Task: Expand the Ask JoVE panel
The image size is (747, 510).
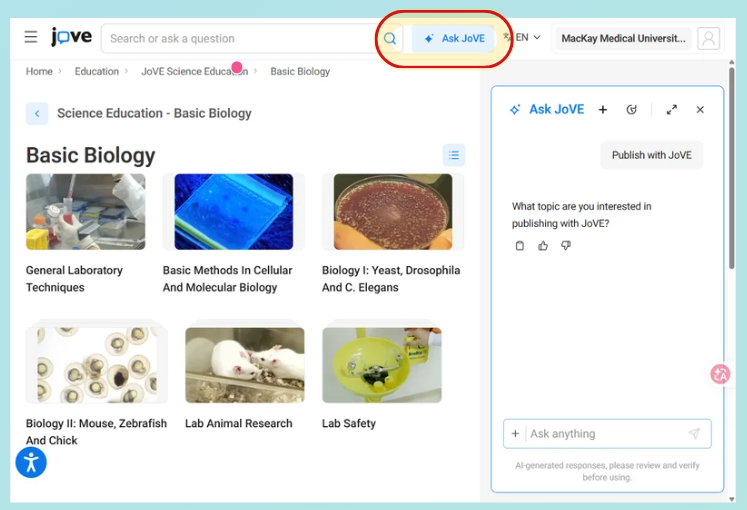Action: pyautogui.click(x=672, y=110)
